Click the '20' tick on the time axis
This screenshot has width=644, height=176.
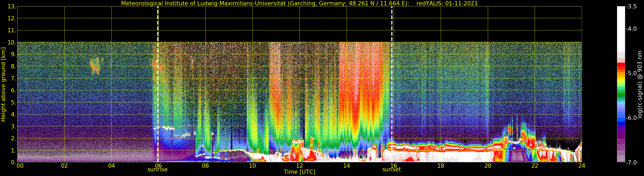coord(488,166)
